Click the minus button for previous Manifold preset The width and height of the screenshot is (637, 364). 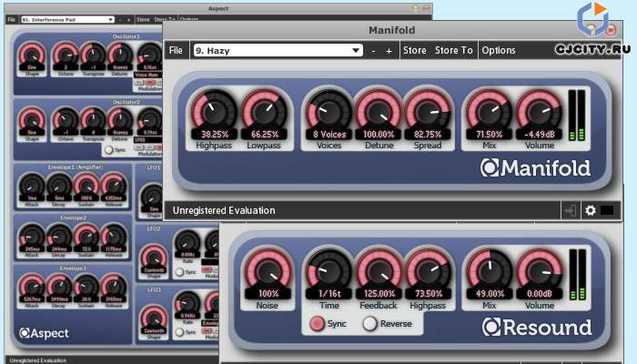click(x=373, y=51)
